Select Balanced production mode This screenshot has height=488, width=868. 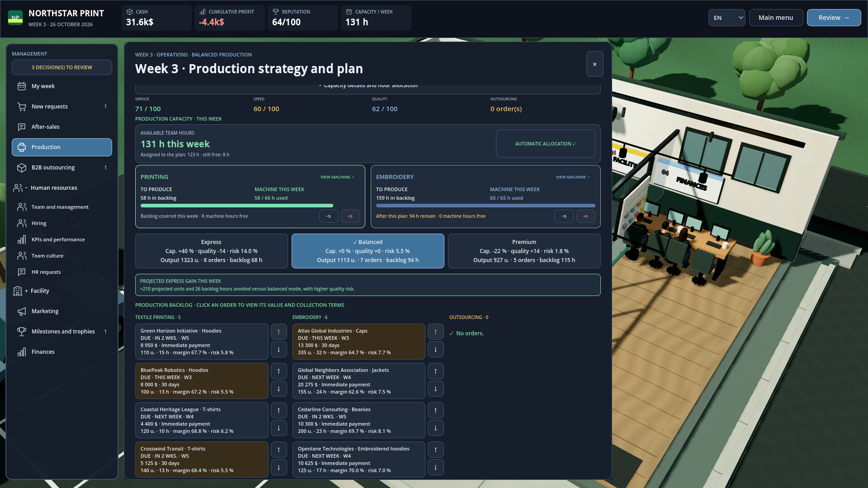click(368, 251)
